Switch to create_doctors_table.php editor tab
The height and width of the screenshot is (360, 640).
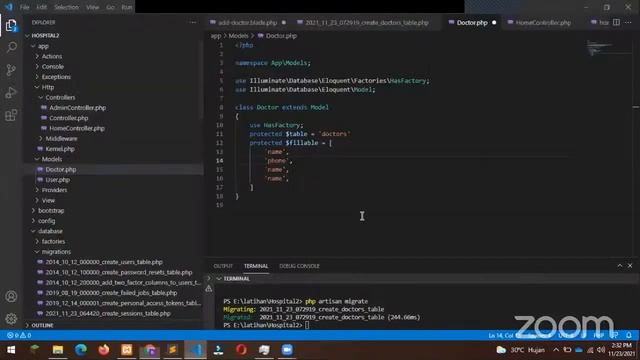pos(367,22)
